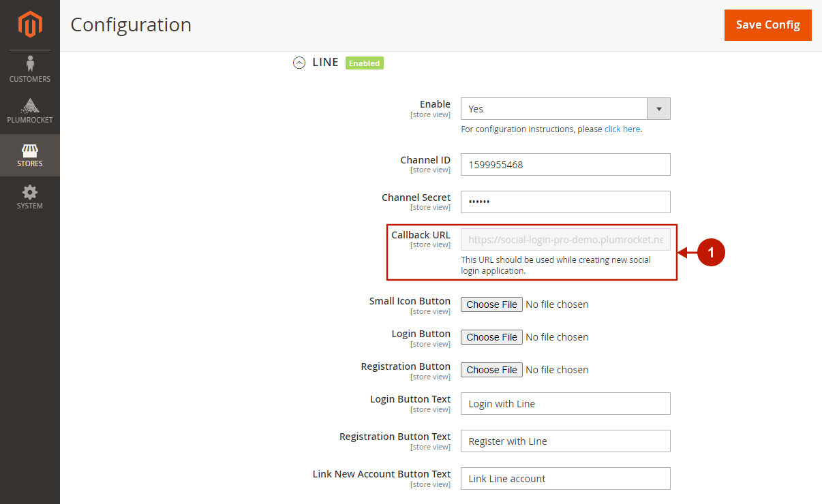The width and height of the screenshot is (822, 504).
Task: Click the Configuration page heading
Action: point(131,25)
